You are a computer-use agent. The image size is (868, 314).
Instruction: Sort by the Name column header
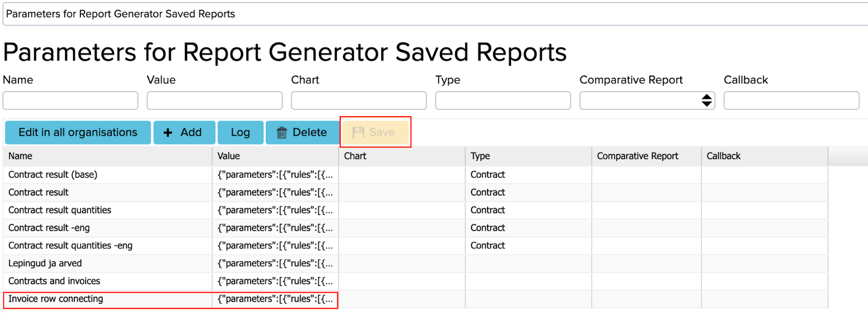[x=21, y=156]
